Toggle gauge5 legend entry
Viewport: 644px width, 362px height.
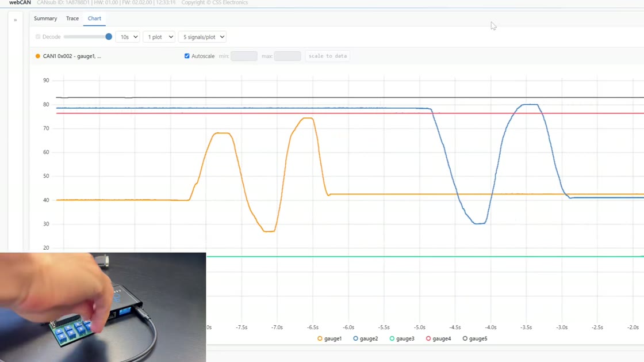tap(475, 338)
